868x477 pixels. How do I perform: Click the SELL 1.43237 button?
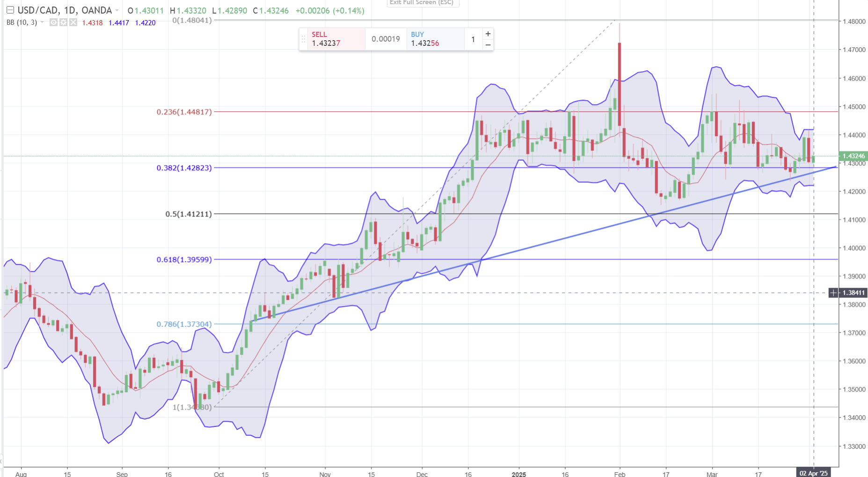[x=336, y=39]
